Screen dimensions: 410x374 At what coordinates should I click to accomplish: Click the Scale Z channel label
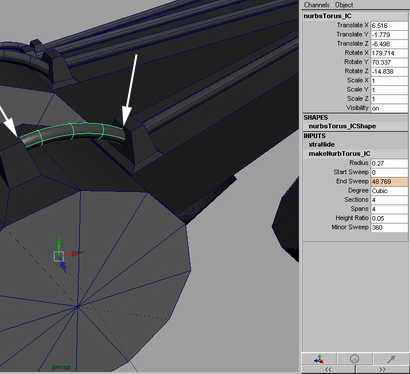click(358, 99)
